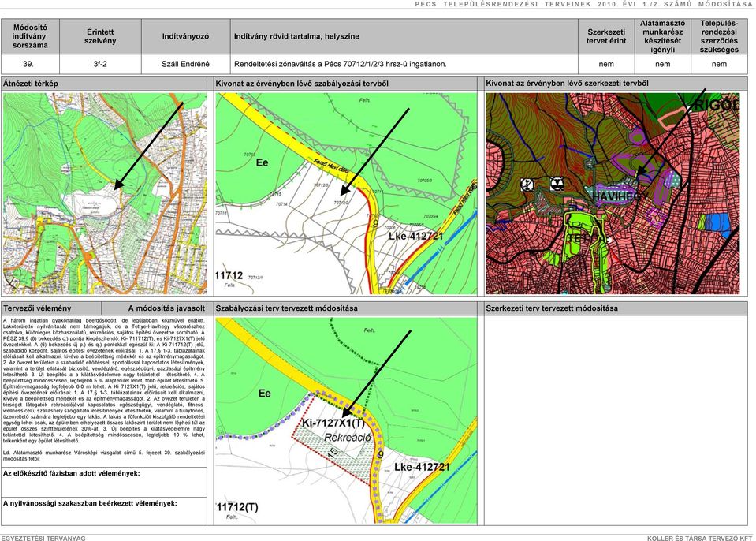Image resolution: width=756 pixels, height=541 pixels.
Task: Click the "Kivonat az érvényben lévő szerkezeti tervből" heading
Action: [x=567, y=84]
